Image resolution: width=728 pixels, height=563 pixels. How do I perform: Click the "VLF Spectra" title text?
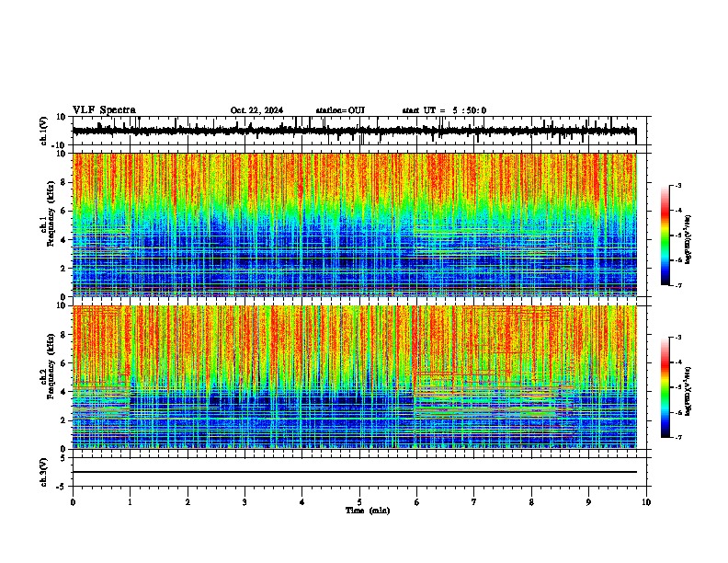point(104,110)
